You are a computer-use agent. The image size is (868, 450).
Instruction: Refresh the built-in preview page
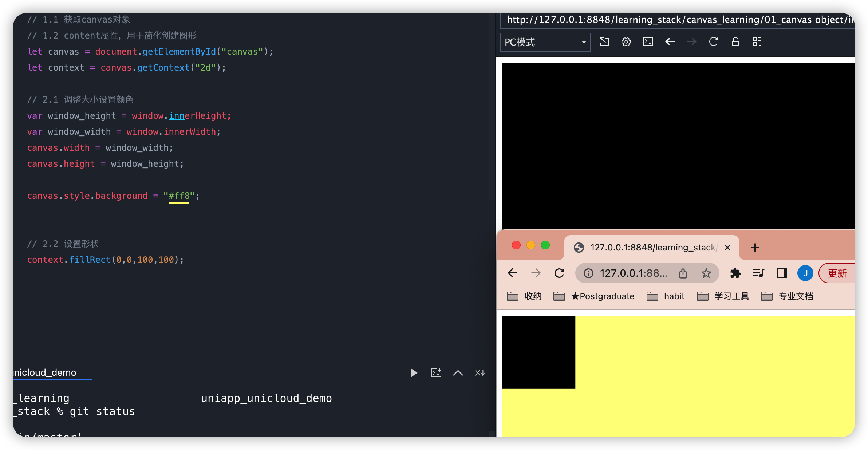pyautogui.click(x=713, y=42)
